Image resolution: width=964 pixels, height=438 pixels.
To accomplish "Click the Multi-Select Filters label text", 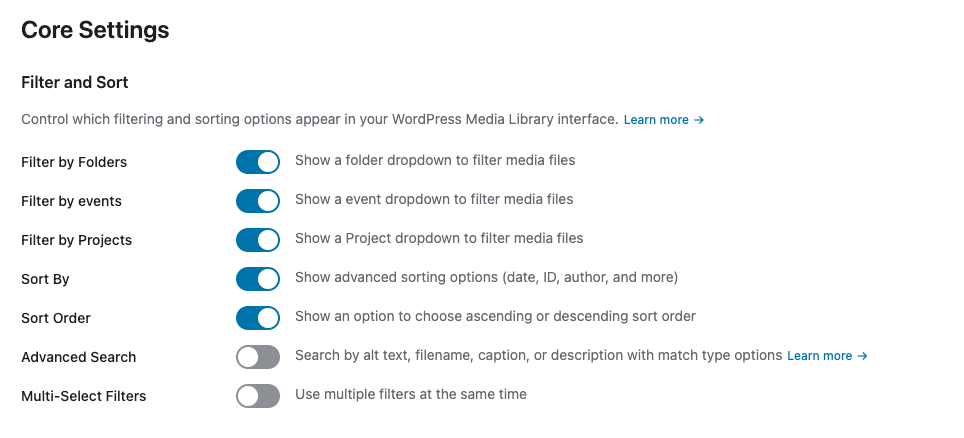I will point(83,396).
